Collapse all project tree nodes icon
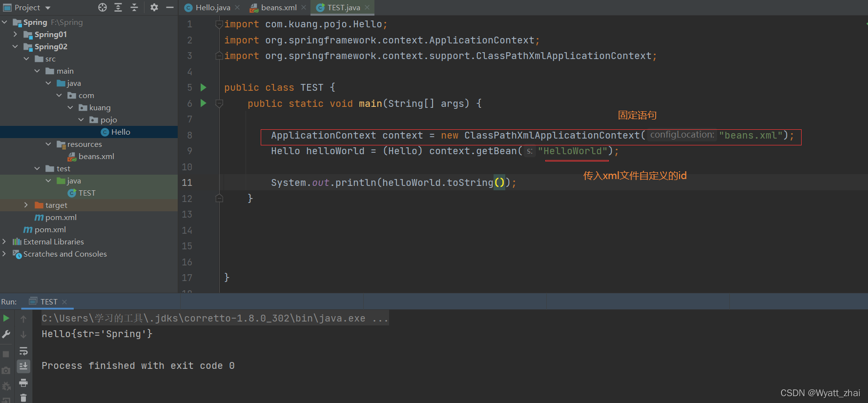The width and height of the screenshot is (868, 403). click(x=134, y=7)
